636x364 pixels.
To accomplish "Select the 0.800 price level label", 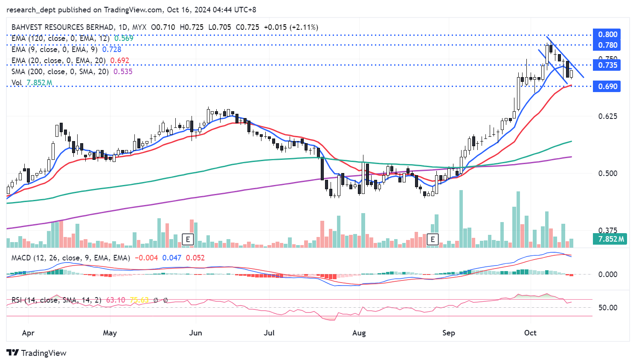I will click(607, 35).
